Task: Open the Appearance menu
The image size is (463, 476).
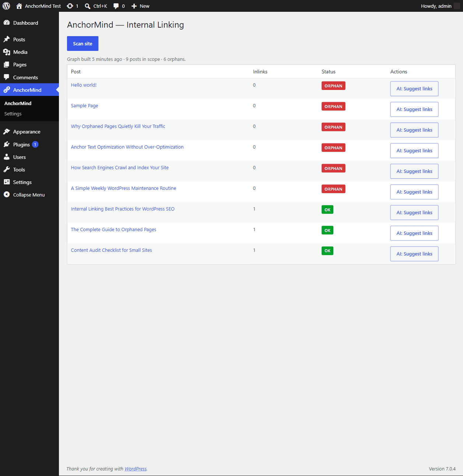Action: pyautogui.click(x=29, y=132)
